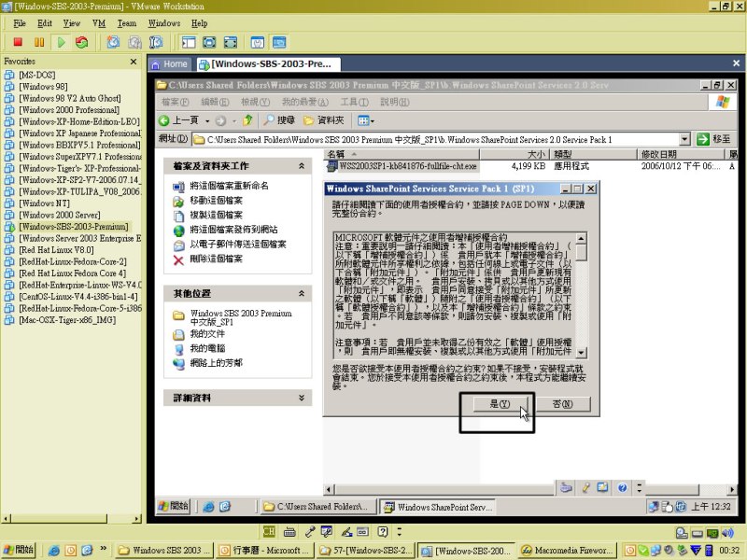747x560 pixels.
Task: Click the 行事曆 - Microsoft host taskbar button
Action: 266,551
